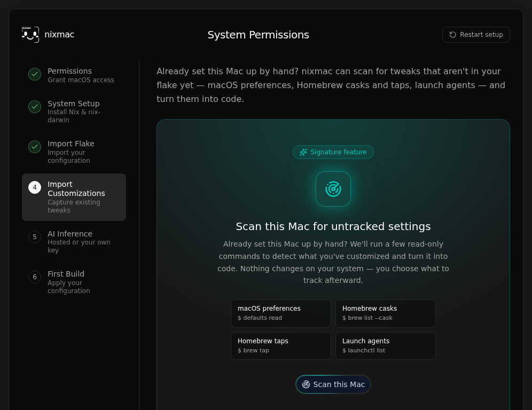Click the Scan this Mac button
Image resolution: width=532 pixels, height=410 pixels.
point(333,384)
